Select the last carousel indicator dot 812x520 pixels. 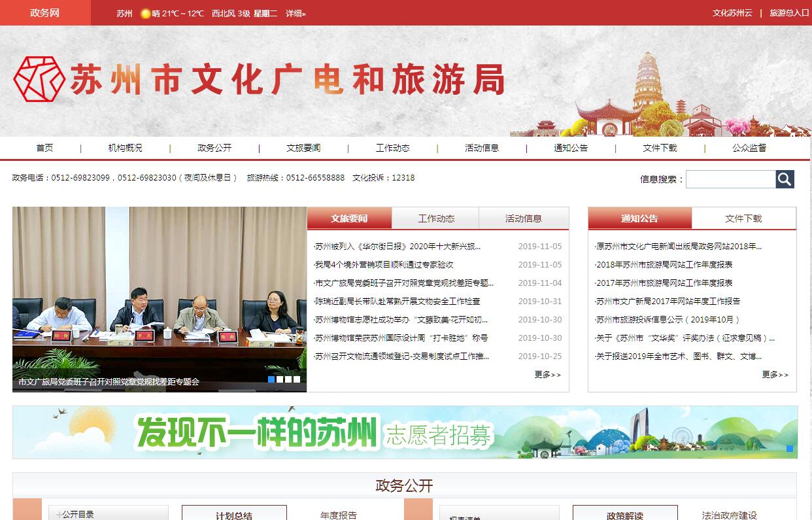tap(297, 379)
